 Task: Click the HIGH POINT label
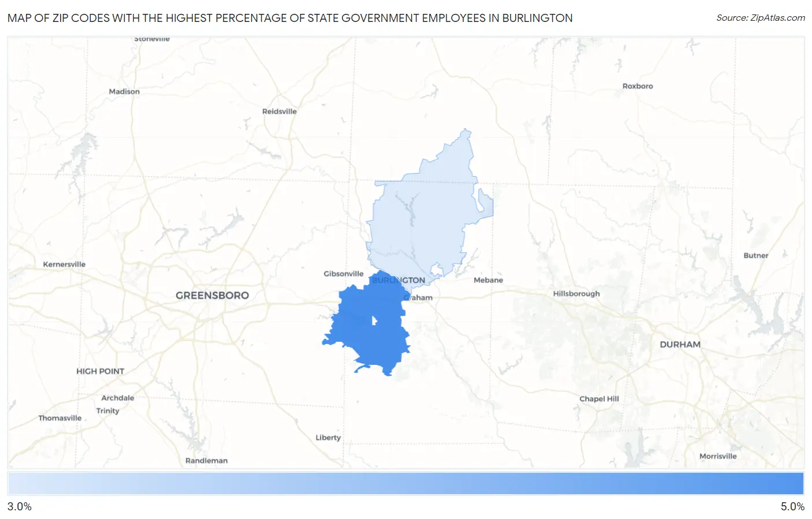click(x=100, y=371)
